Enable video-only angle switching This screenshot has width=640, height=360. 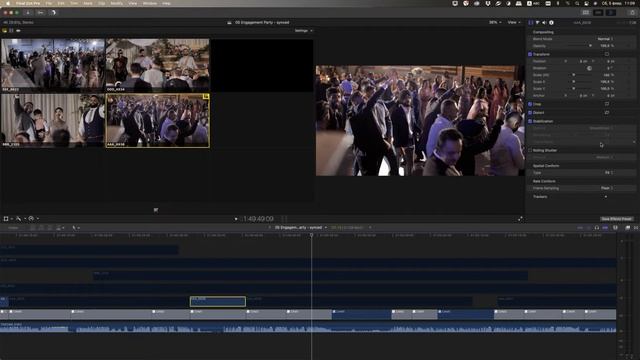(x=11, y=31)
